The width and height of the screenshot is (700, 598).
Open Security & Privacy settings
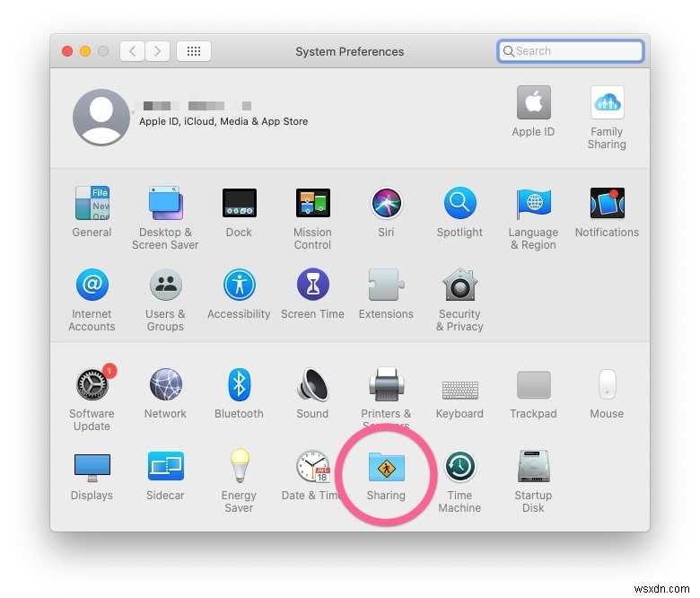(459, 285)
